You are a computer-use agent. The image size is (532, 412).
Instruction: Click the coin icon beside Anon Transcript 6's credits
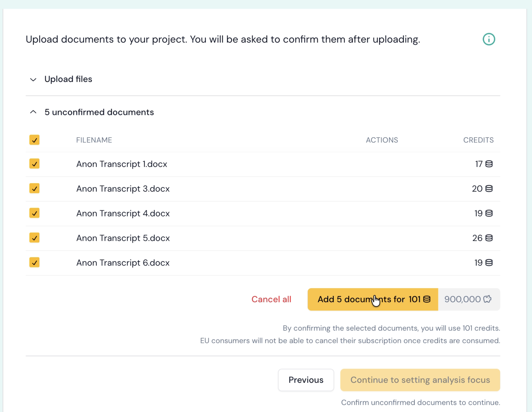pos(489,262)
